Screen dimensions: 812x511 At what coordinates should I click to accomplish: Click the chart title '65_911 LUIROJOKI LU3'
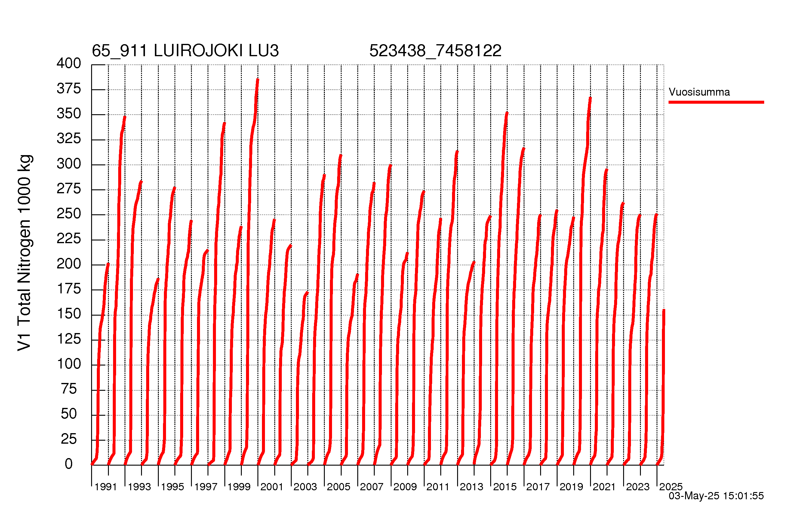pyautogui.click(x=185, y=50)
